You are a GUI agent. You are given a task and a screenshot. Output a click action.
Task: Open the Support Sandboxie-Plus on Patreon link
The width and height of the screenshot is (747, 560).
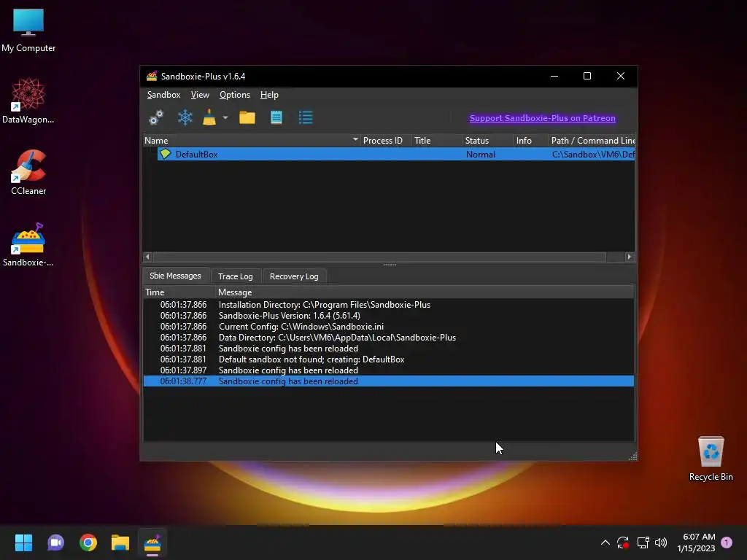[x=542, y=118]
